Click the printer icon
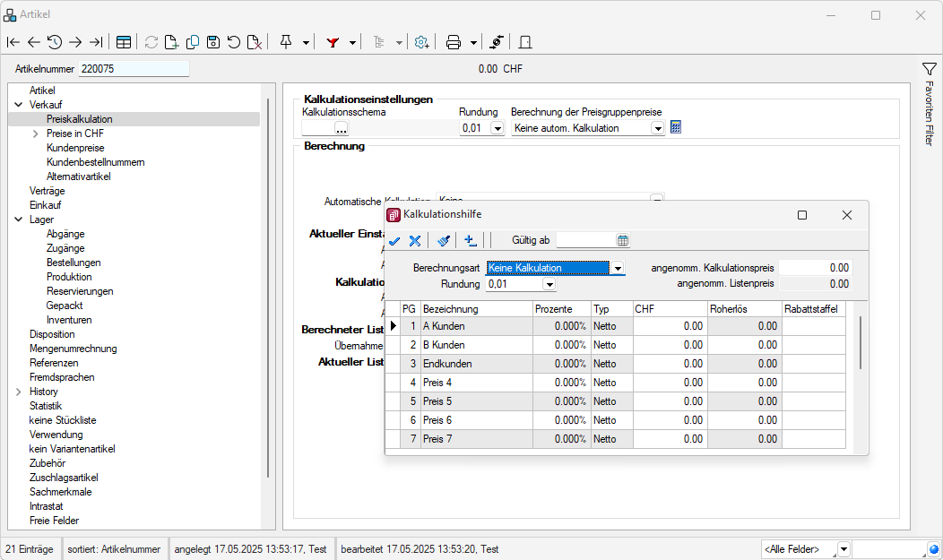Screen dimensions: 943x560 click(454, 42)
